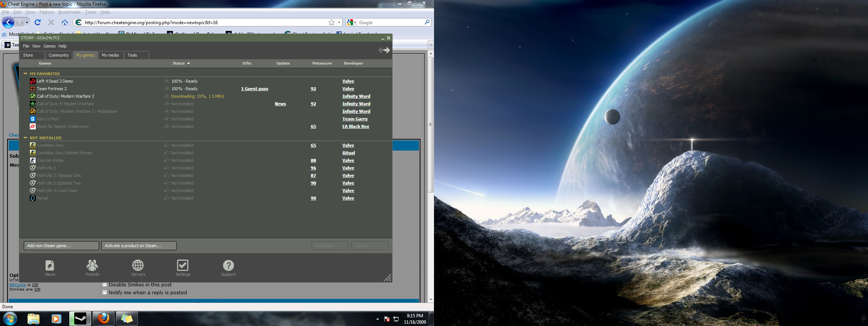Enable Notify me when a reply is posted
868x326 pixels.
[x=105, y=292]
